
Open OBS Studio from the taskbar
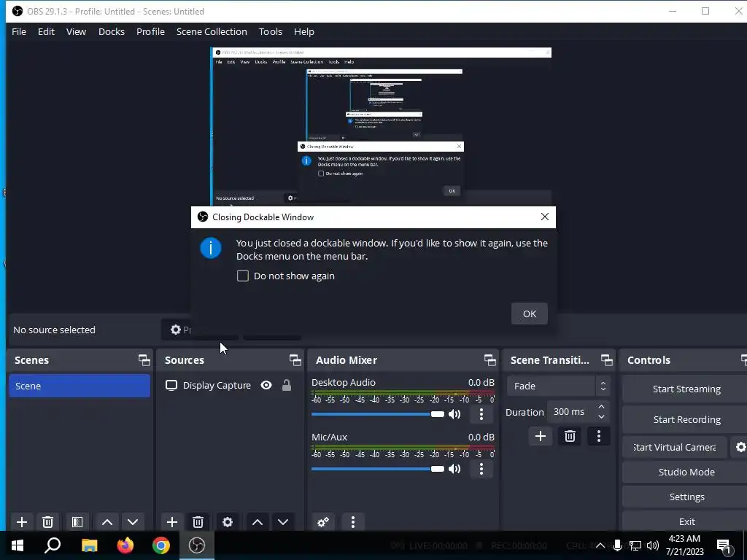coord(197,545)
